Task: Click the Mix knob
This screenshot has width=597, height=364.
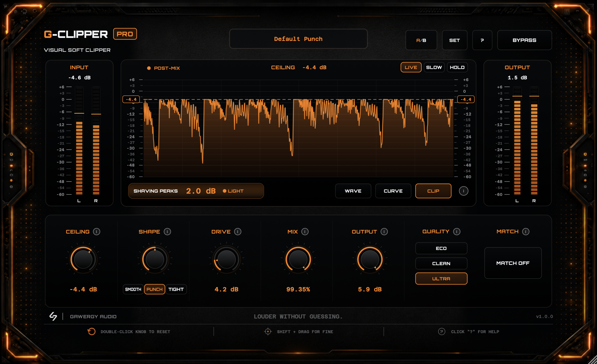Action: 298,259
